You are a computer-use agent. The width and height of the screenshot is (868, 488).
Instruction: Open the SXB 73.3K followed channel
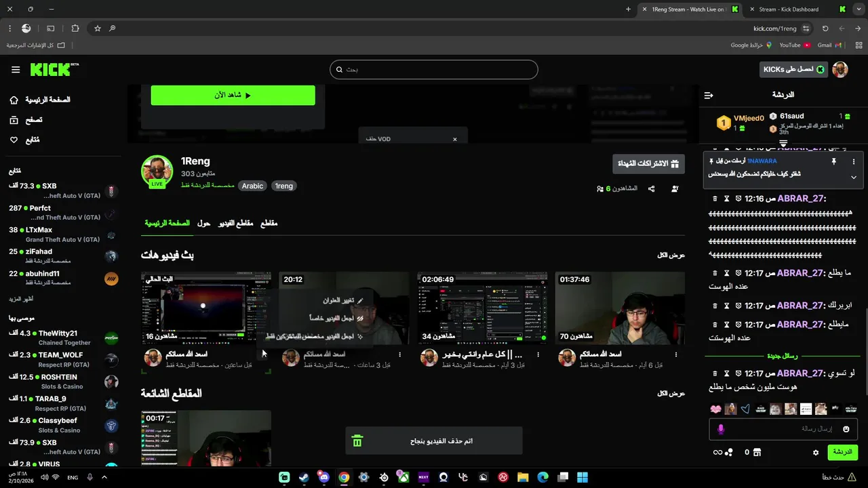click(x=64, y=190)
